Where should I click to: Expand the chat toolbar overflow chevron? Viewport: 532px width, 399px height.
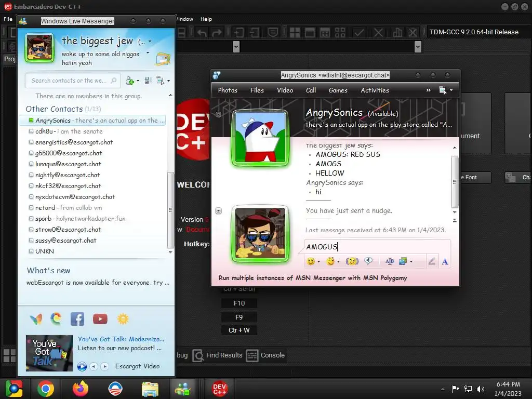pyautogui.click(x=428, y=90)
